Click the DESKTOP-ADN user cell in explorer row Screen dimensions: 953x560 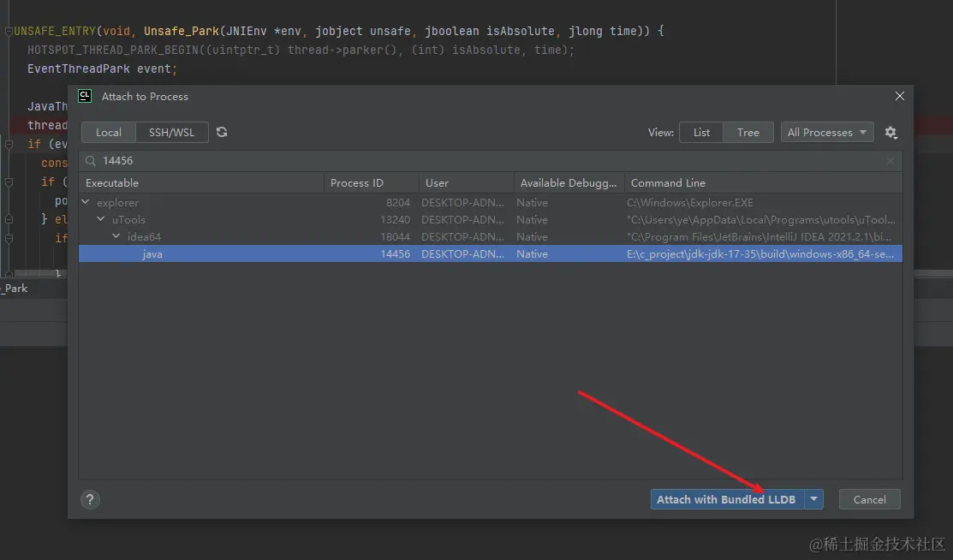(x=462, y=202)
